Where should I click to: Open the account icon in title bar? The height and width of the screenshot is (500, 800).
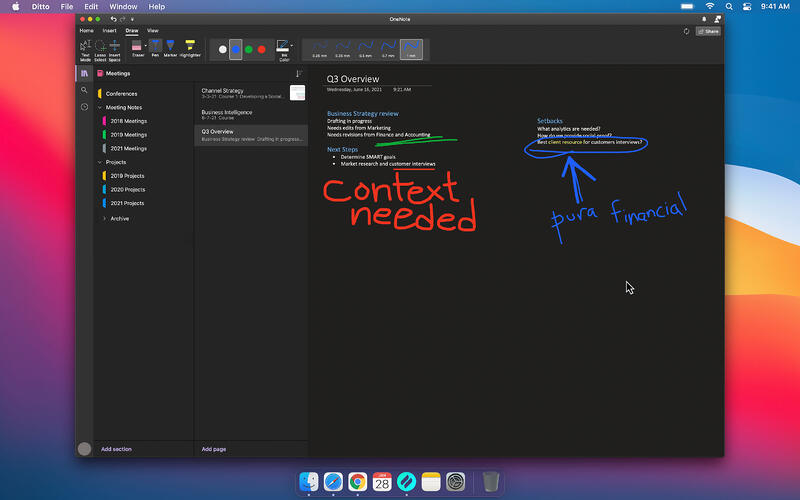coord(717,19)
